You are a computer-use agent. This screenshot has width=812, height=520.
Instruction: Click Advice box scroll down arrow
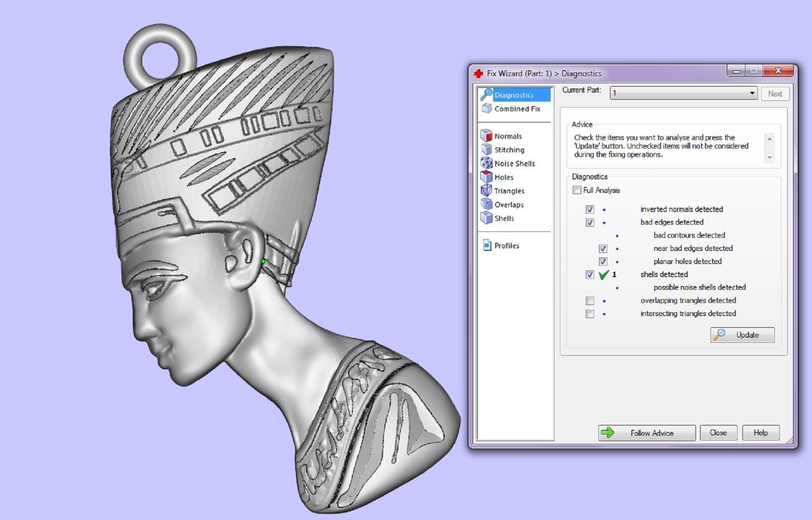click(x=770, y=157)
